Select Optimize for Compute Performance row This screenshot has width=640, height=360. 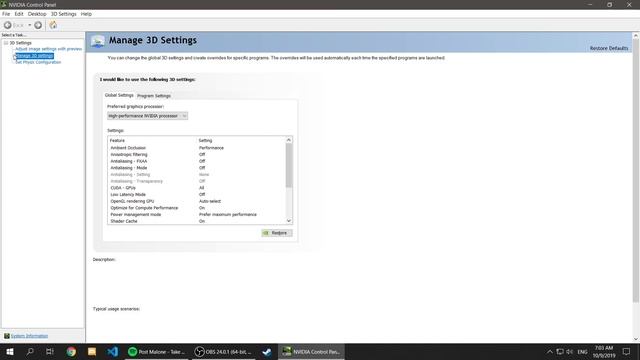(x=197, y=208)
